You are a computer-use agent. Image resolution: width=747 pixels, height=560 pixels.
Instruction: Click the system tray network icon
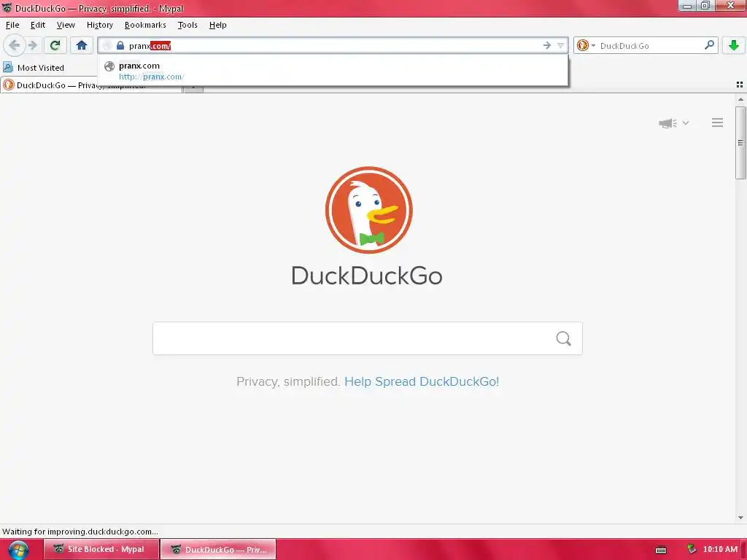click(692, 549)
